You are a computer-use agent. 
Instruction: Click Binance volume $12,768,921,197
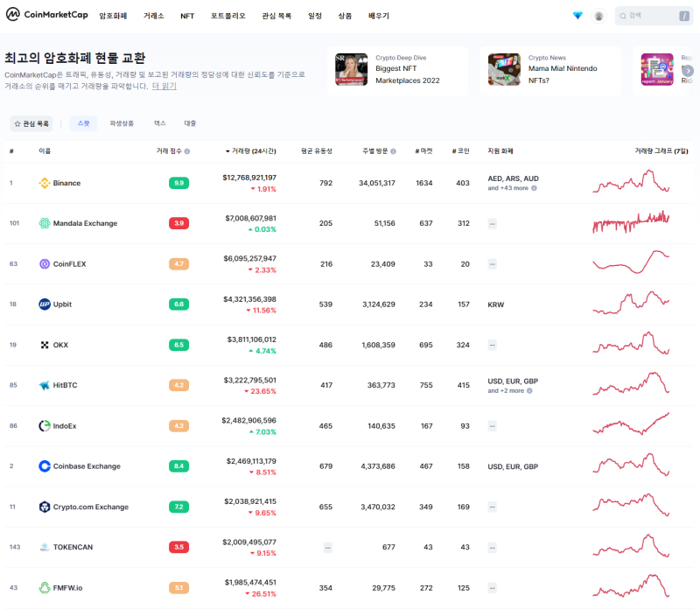tap(249, 178)
